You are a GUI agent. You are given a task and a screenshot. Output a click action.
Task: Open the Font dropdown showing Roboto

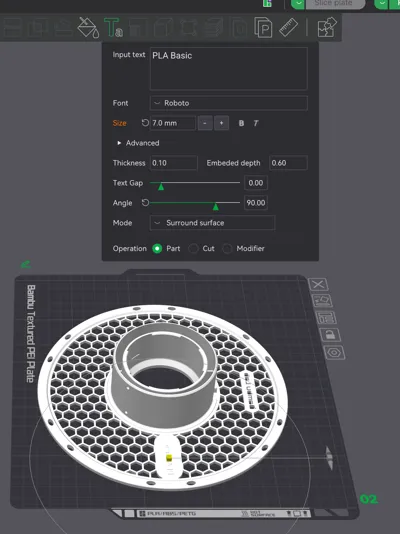pyautogui.click(x=229, y=103)
